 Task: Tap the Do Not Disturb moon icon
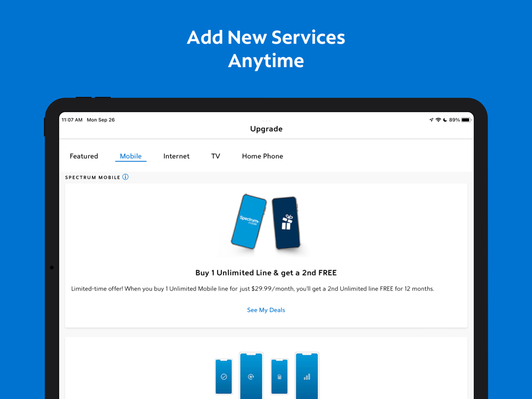tap(445, 120)
